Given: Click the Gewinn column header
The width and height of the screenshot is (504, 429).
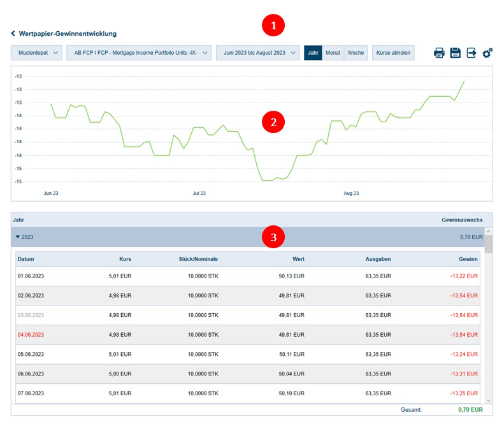Looking at the screenshot, I should point(468,259).
